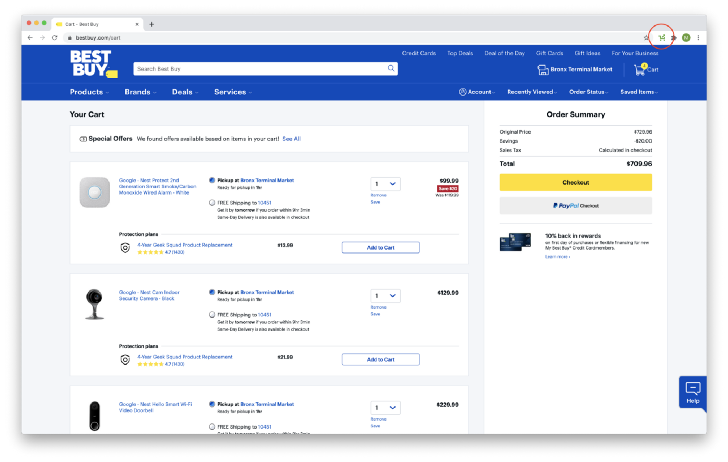
Task: Expand the Services menu
Action: (x=233, y=92)
